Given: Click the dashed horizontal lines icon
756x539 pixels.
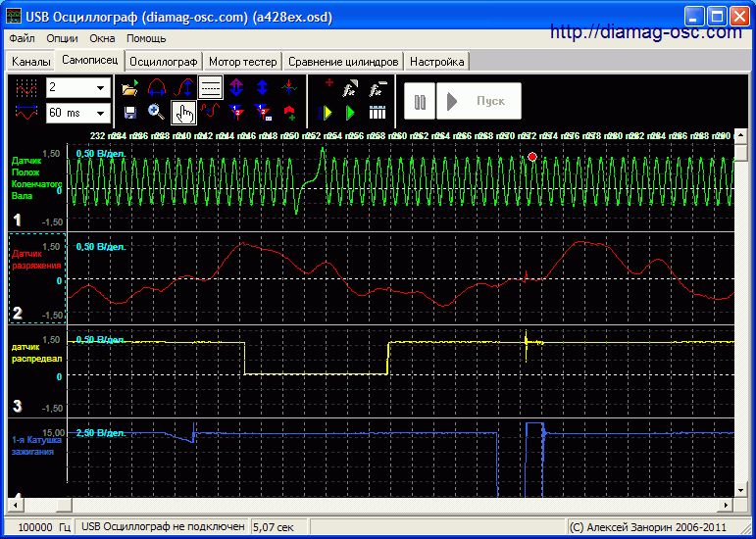Looking at the screenshot, I should point(210,88).
